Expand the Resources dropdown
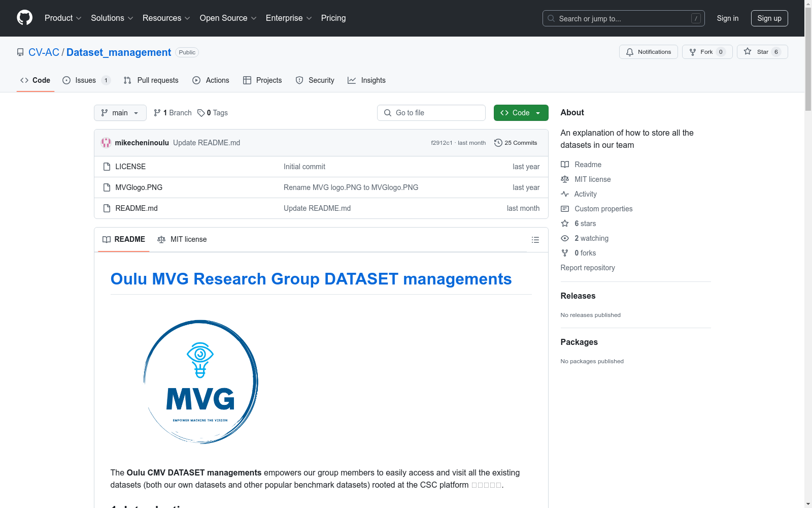Image resolution: width=812 pixels, height=508 pixels. [x=166, y=18]
